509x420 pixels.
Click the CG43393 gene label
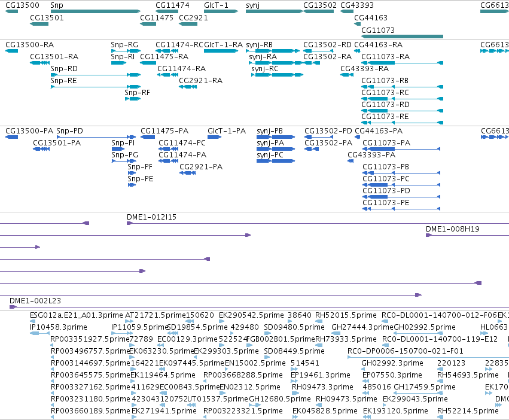(357, 5)
